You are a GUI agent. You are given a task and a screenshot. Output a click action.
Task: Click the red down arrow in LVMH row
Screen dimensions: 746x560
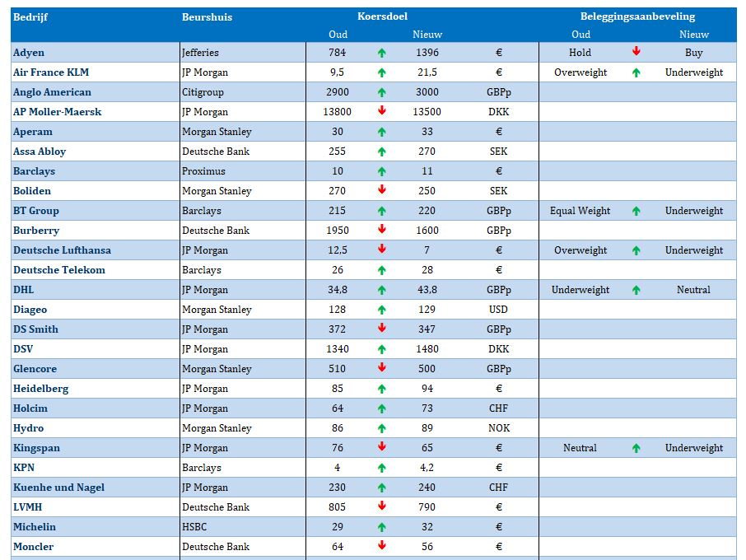pyautogui.click(x=381, y=506)
